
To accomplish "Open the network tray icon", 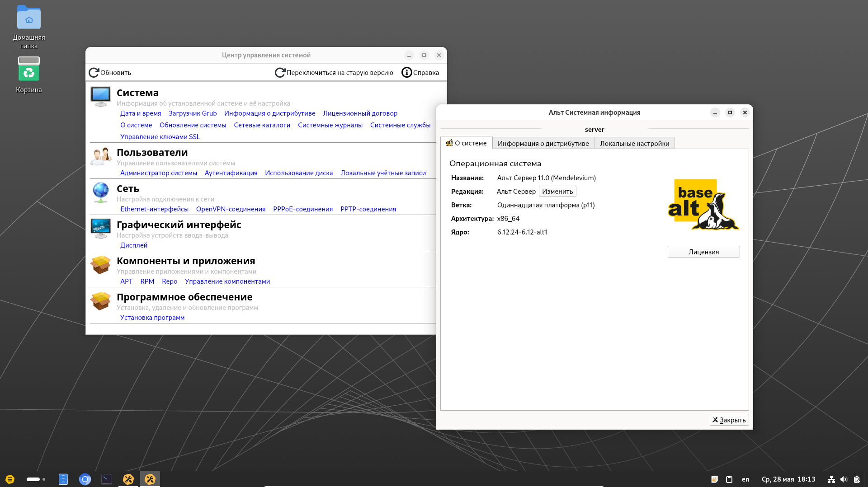I will (831, 479).
